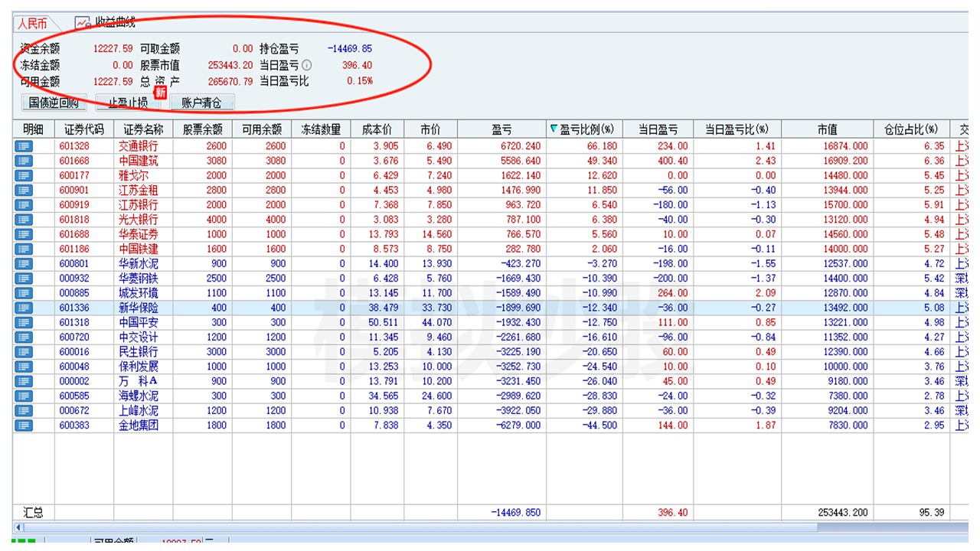
Task: Open the detail icon for 万科A
Action: [24, 381]
